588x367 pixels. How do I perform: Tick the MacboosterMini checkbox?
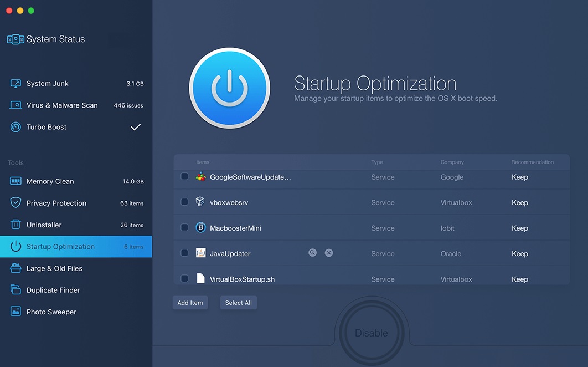184,227
